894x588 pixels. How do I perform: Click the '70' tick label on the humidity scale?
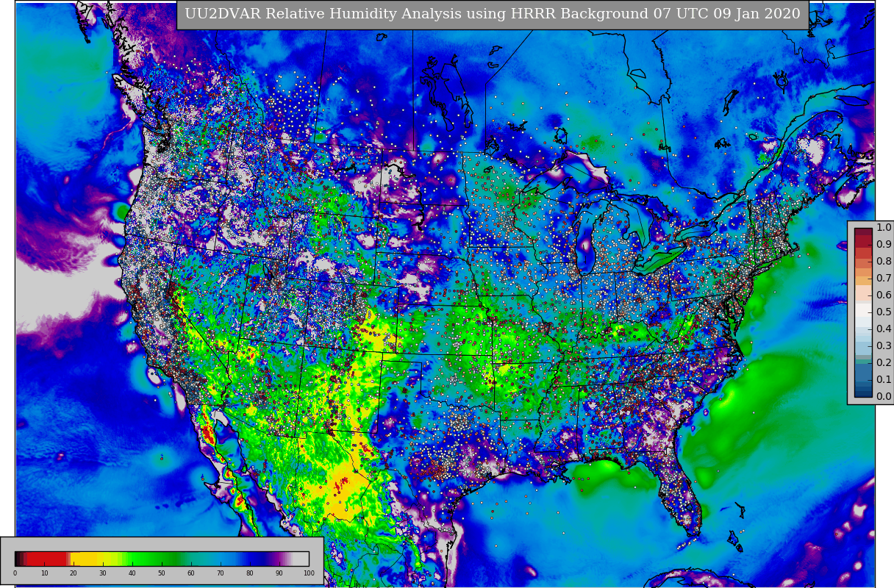pos(221,573)
